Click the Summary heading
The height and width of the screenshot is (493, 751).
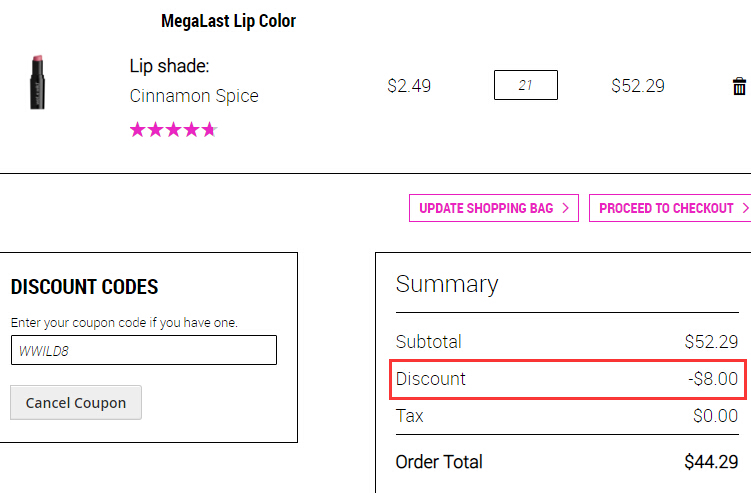[447, 284]
